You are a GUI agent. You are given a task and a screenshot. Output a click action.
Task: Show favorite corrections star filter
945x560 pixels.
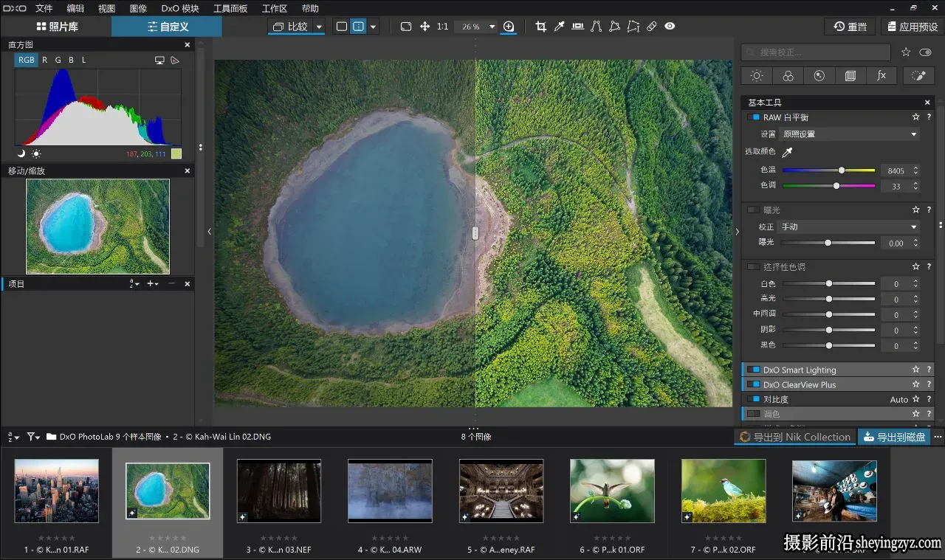906,52
